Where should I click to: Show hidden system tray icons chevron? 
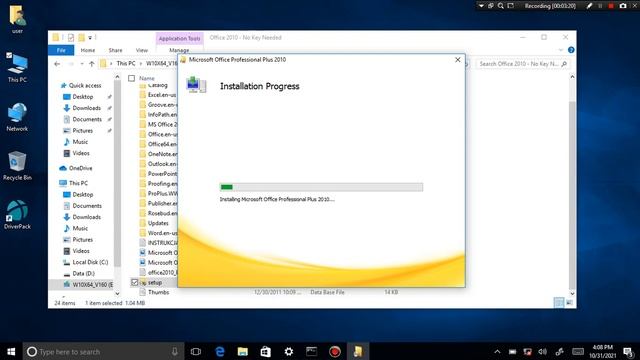(x=497, y=351)
